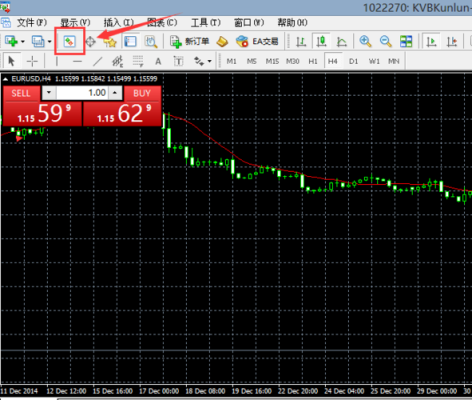Switch to M15 timeframe
The height and width of the screenshot is (400, 472).
coord(272,61)
